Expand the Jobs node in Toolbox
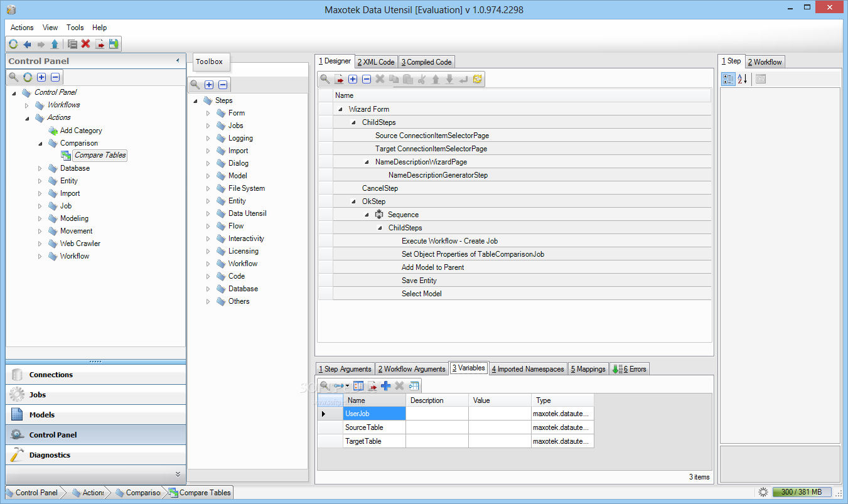848x504 pixels. 208,126
